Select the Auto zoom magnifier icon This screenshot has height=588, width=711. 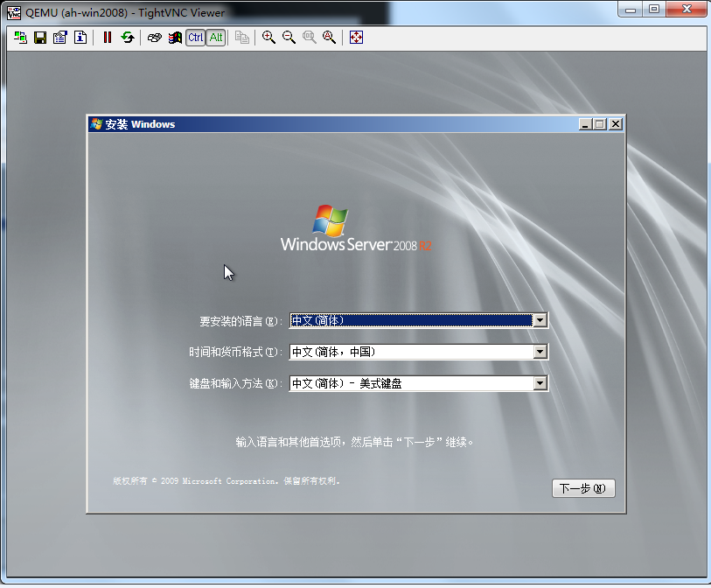329,38
